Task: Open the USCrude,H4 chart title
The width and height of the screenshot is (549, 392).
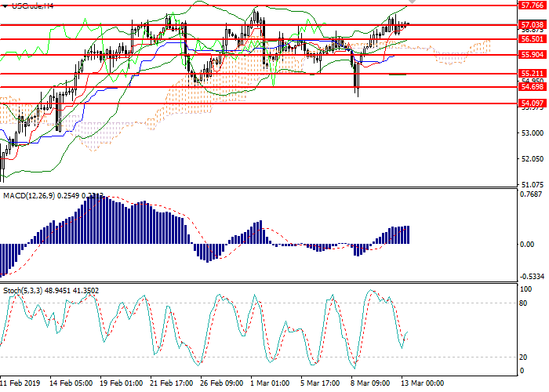Action: pyautogui.click(x=32, y=6)
